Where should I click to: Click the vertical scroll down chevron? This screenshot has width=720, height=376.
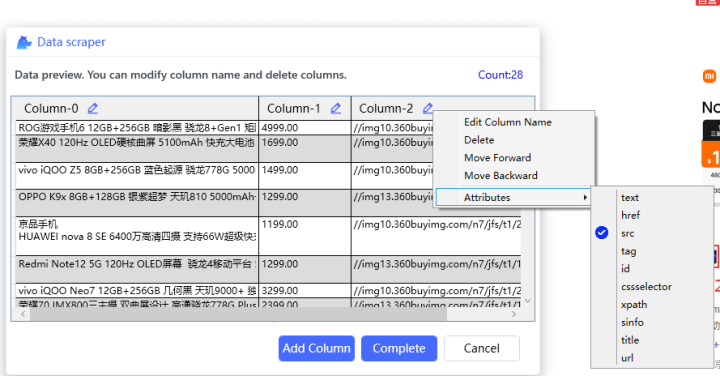pos(528,301)
